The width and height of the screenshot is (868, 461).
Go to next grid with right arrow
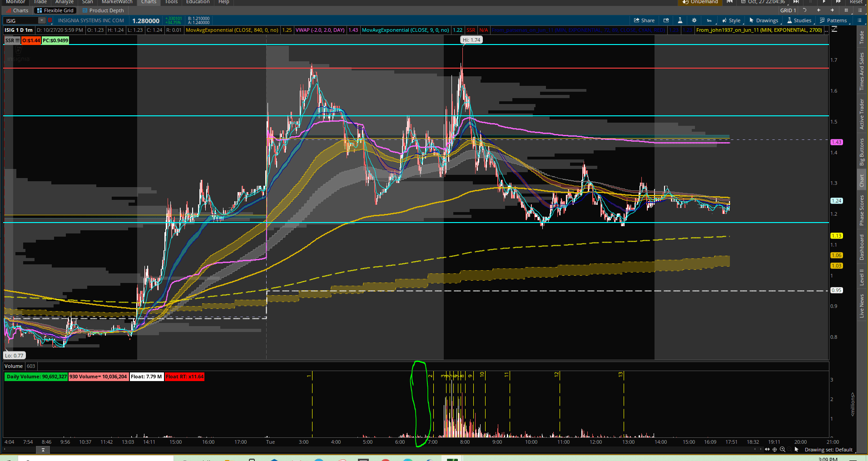[832, 10]
